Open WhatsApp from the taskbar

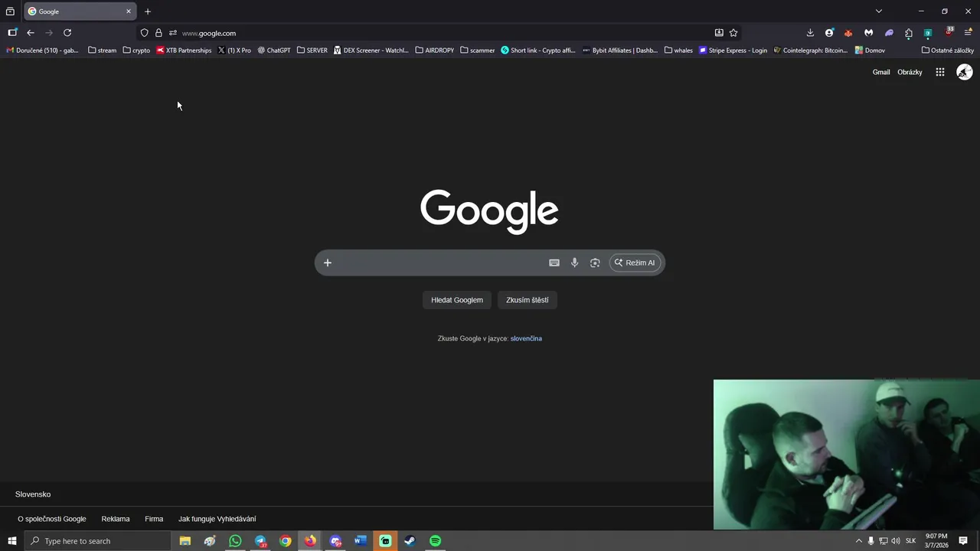[x=235, y=541]
